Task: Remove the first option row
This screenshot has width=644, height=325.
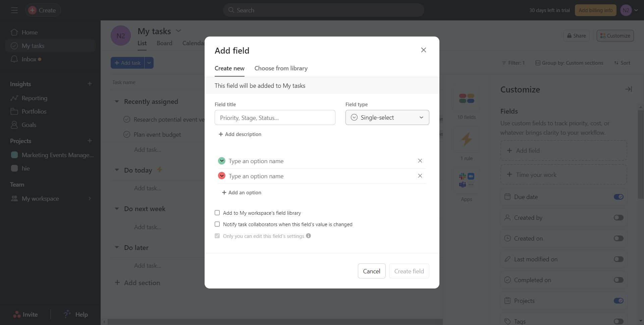Action: coord(420,161)
